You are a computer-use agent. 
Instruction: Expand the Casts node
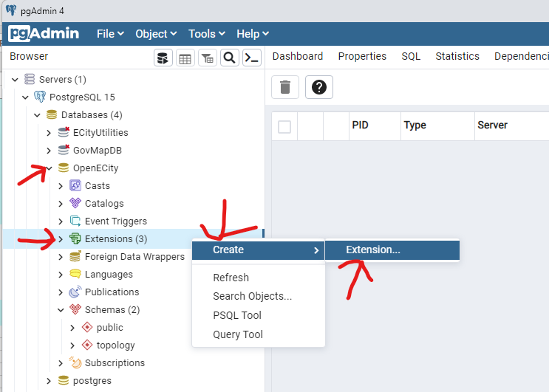[x=61, y=186]
